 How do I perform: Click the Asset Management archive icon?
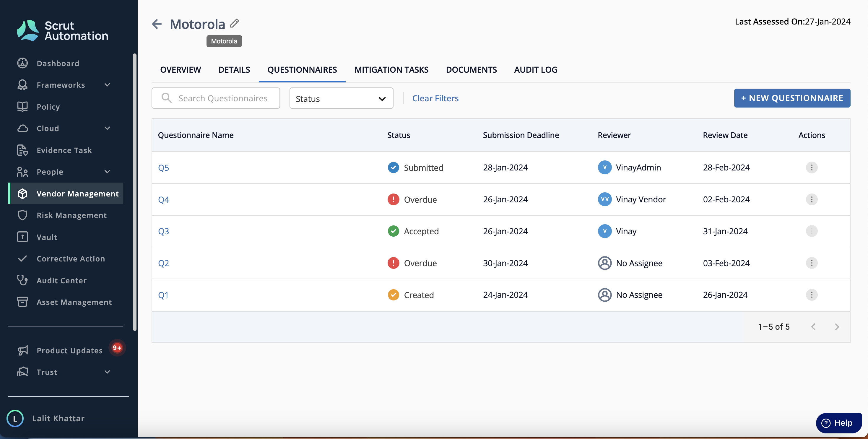click(x=22, y=302)
